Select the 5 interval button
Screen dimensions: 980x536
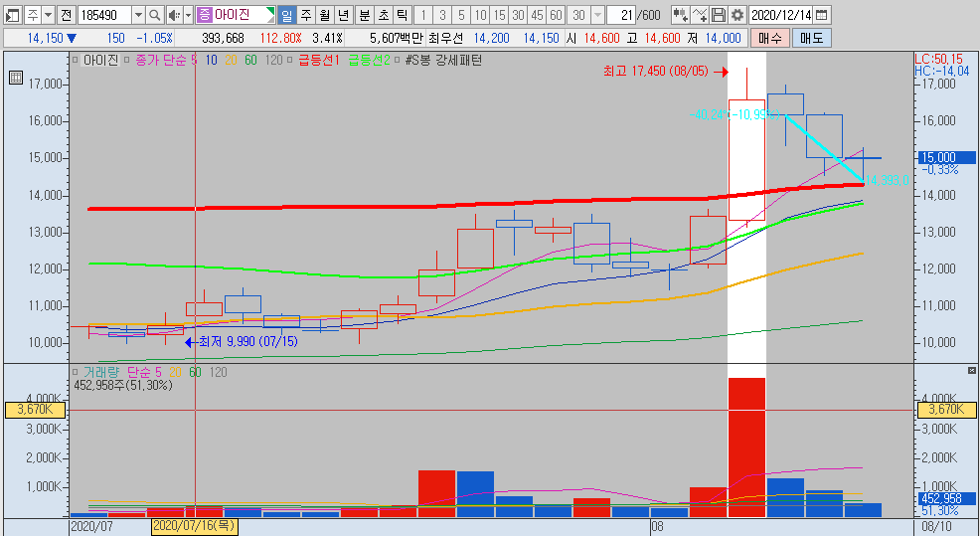461,15
